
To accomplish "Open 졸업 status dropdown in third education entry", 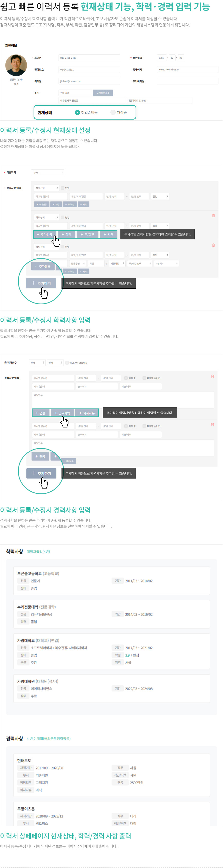I will (x=160, y=255).
